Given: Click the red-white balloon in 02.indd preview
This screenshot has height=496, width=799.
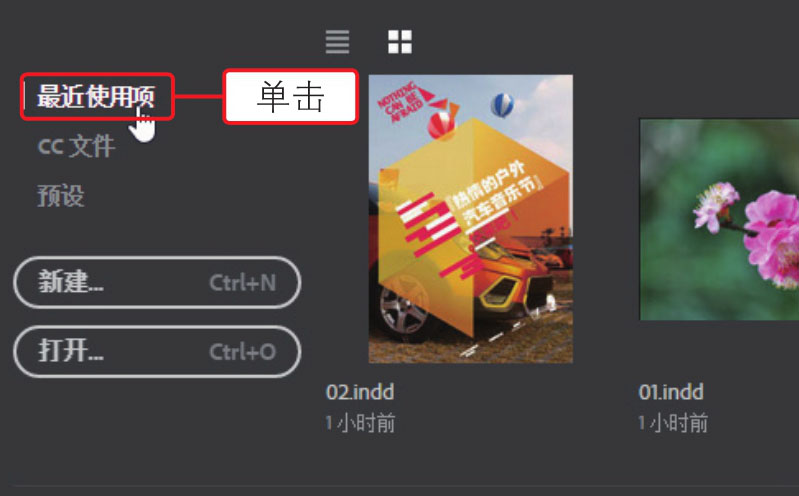Looking at the screenshot, I should tap(442, 125).
